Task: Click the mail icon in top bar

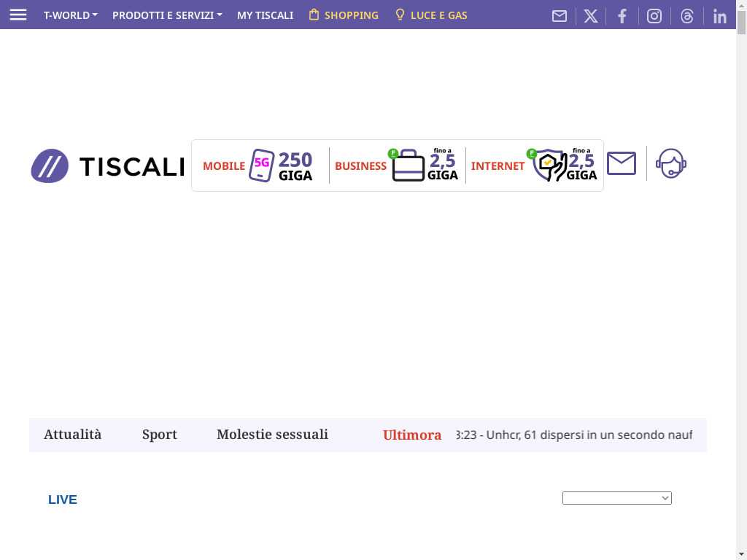Action: (x=560, y=16)
